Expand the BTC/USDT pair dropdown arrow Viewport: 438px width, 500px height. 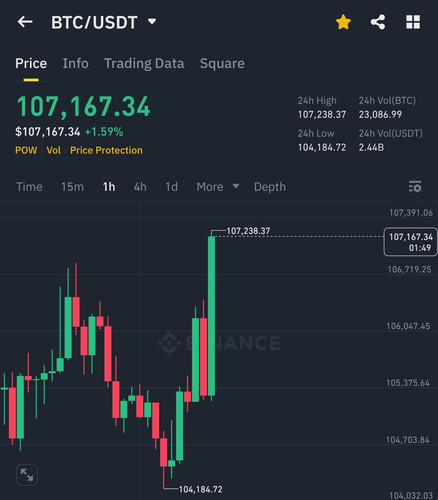pyautogui.click(x=152, y=22)
